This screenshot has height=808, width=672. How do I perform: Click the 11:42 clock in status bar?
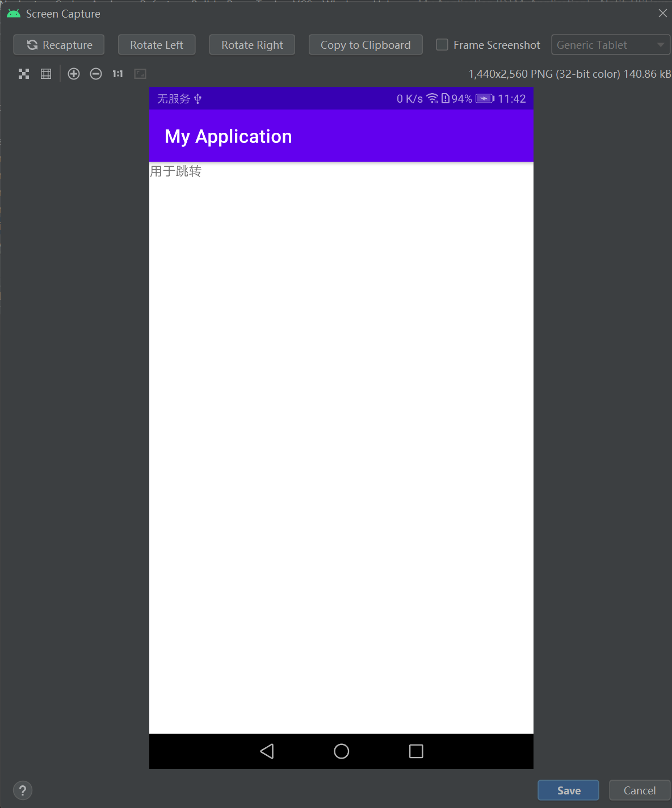click(512, 99)
